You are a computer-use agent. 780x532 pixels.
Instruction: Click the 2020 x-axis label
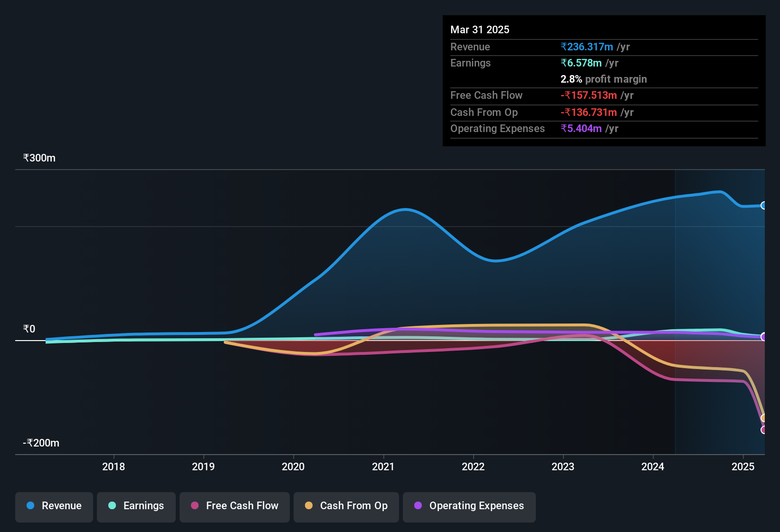(293, 467)
